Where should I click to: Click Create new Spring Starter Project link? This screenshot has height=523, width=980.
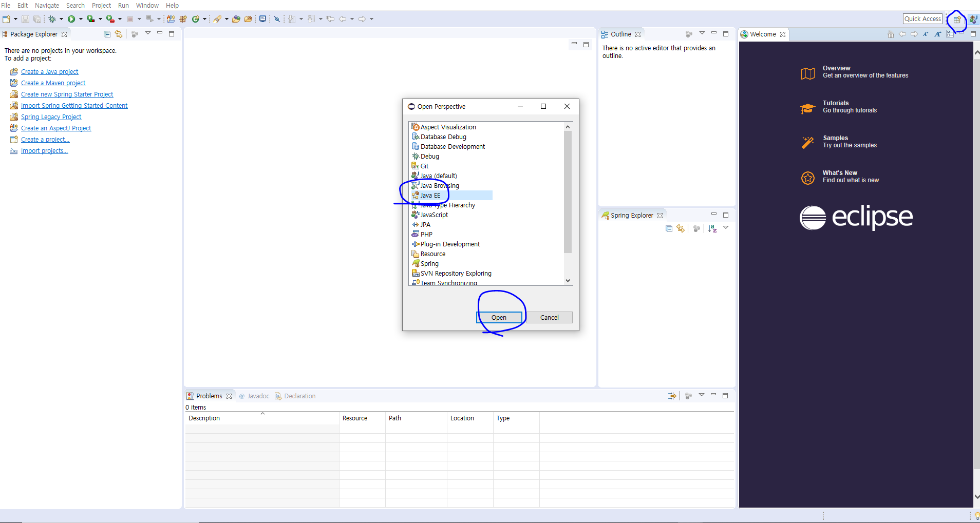67,94
